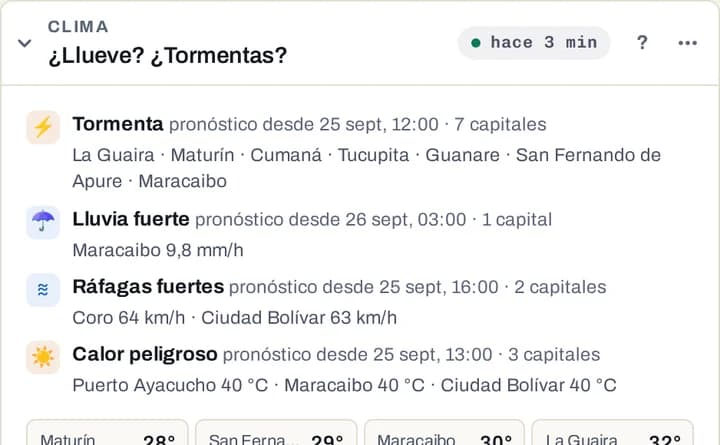720x445 pixels.
Task: Open the La Guaira 32° city card
Action: [613, 433]
